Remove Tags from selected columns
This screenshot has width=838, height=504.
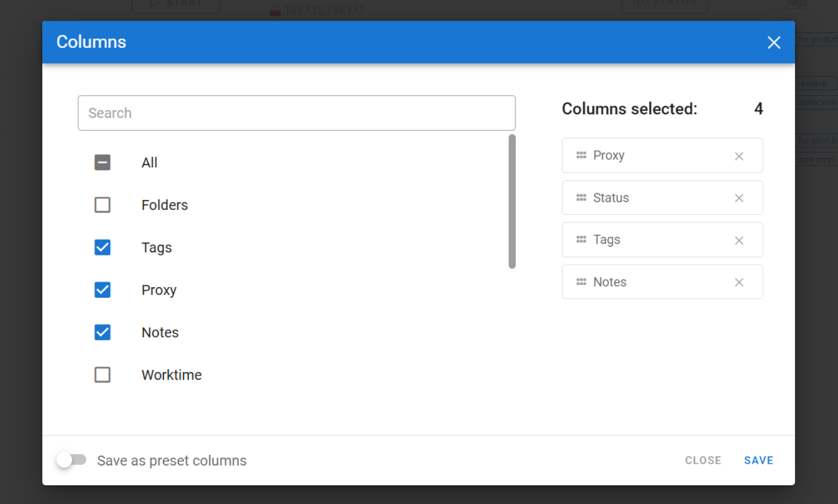pyautogui.click(x=739, y=241)
